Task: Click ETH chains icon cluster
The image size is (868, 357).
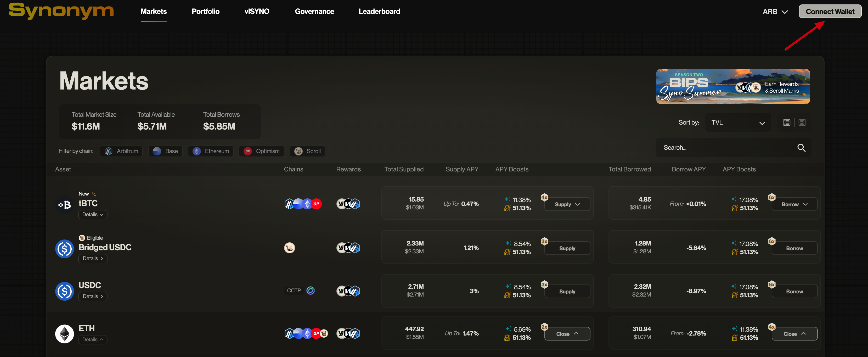Action: pyautogui.click(x=306, y=334)
